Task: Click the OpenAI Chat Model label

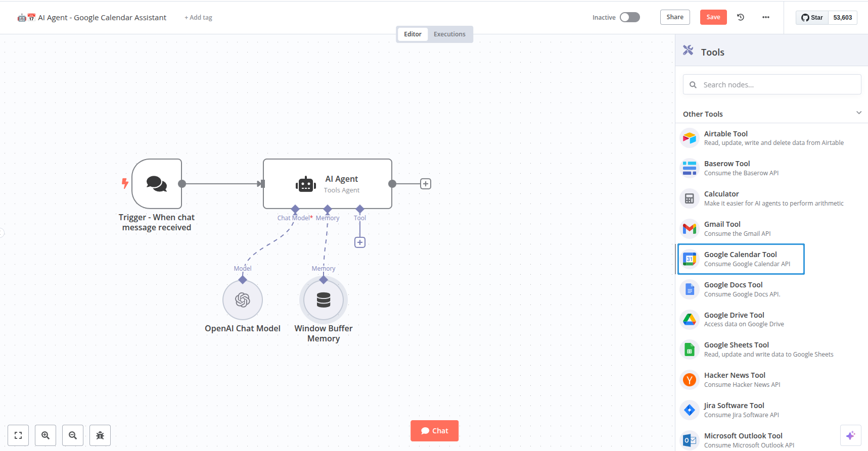Action: pyautogui.click(x=243, y=328)
